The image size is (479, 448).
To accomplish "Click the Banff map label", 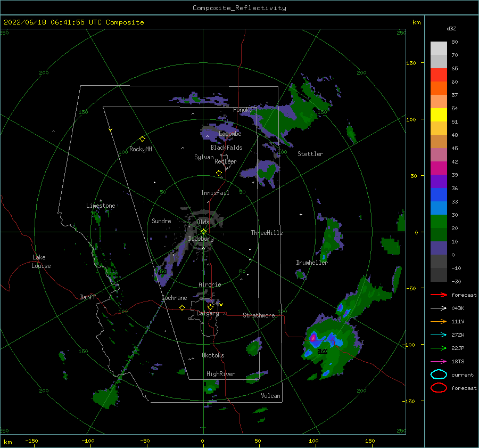I will [x=88, y=297].
